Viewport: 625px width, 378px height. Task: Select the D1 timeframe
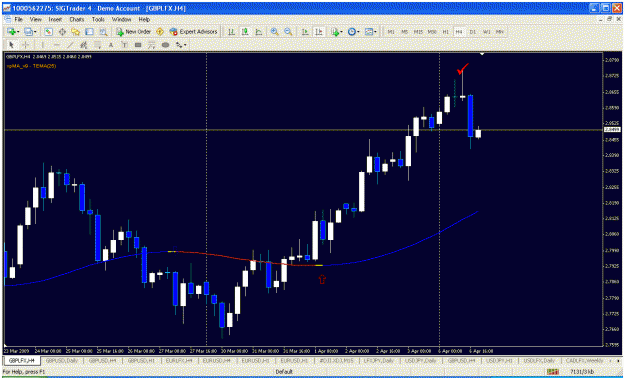coord(473,32)
